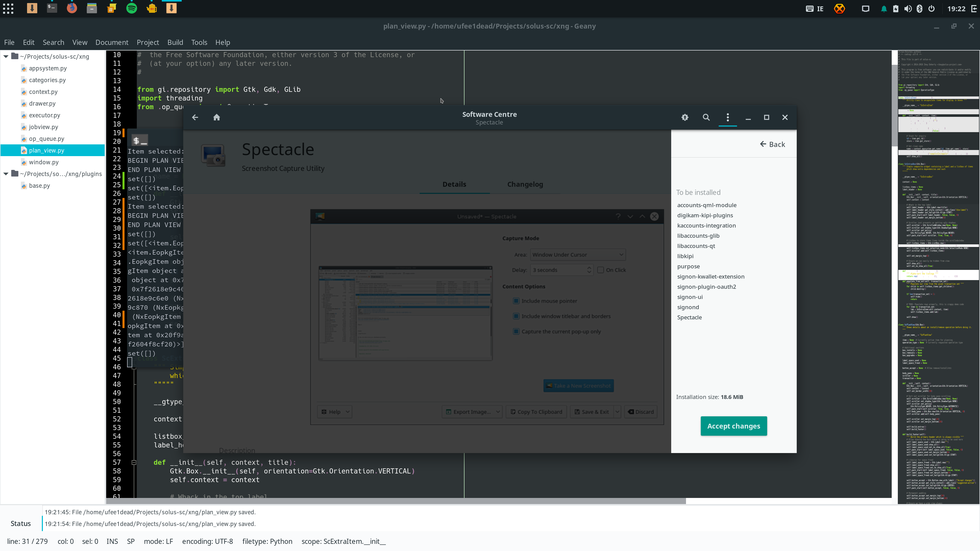Click the accounts-qml-module package entry
Viewport: 980px width, 551px height.
click(707, 205)
